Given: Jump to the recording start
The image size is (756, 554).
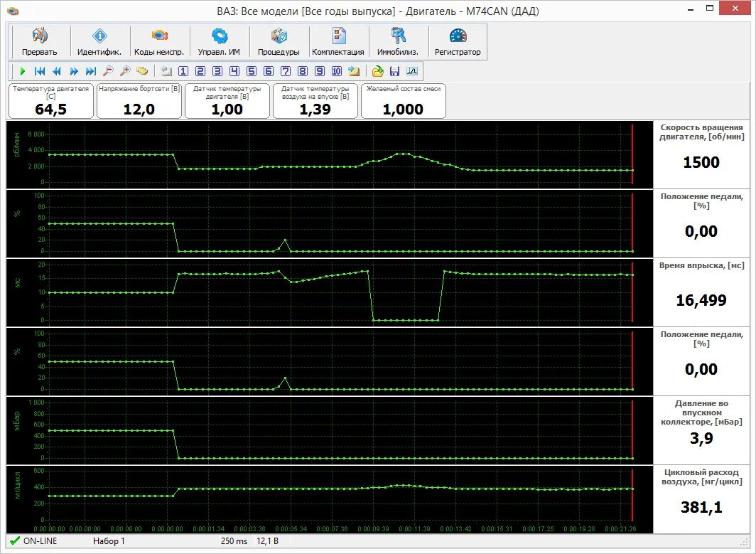Looking at the screenshot, I should tap(40, 71).
